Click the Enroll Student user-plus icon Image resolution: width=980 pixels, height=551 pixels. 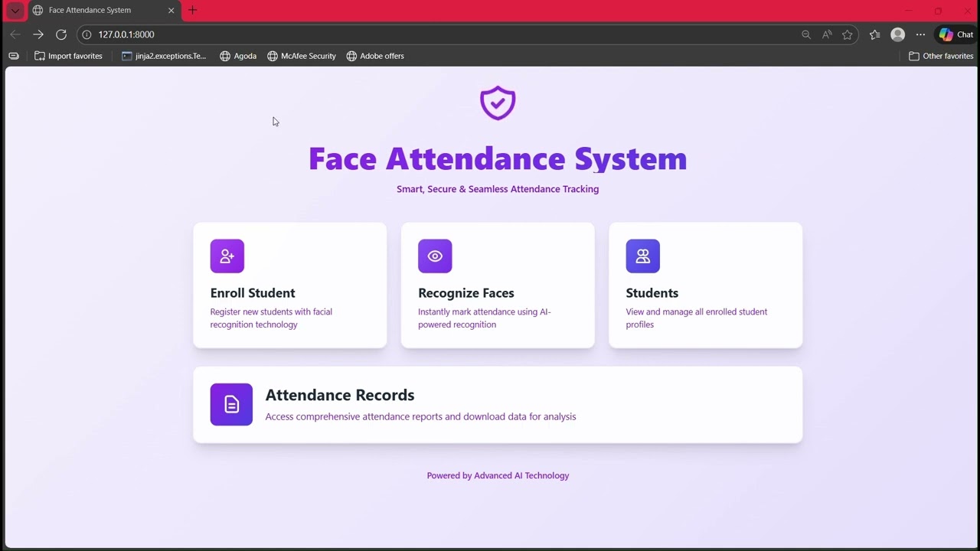(x=227, y=256)
